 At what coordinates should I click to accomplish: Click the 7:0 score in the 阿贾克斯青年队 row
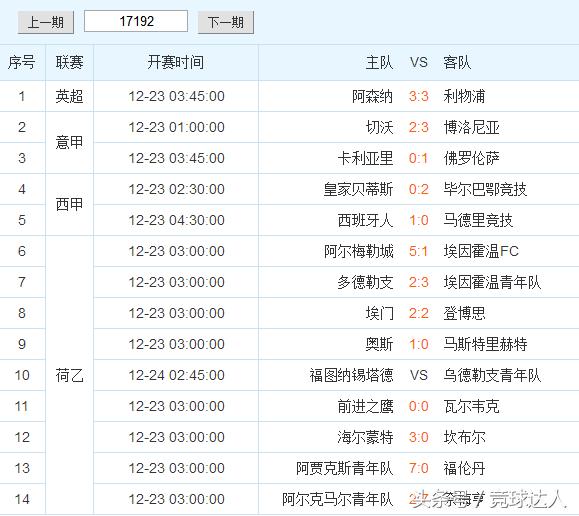tap(418, 469)
